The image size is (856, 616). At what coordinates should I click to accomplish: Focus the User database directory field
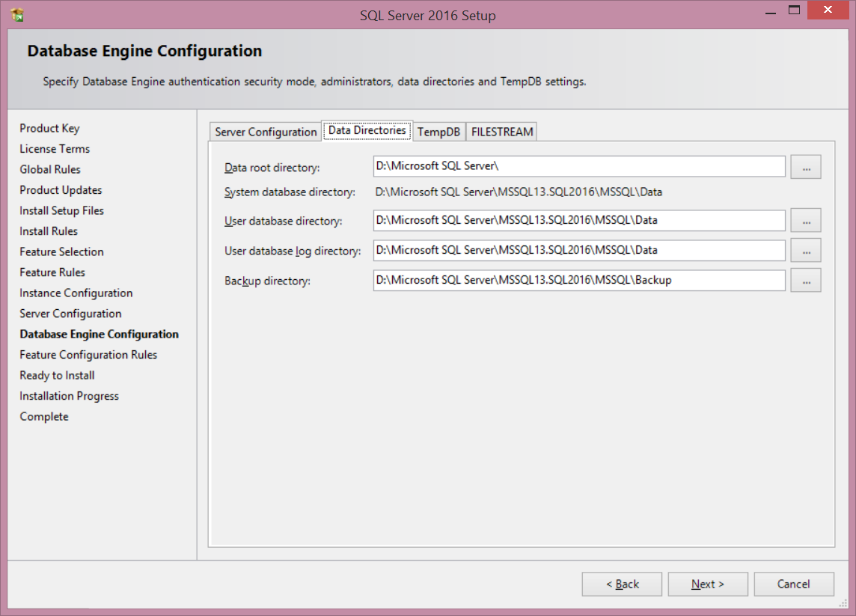tap(579, 220)
